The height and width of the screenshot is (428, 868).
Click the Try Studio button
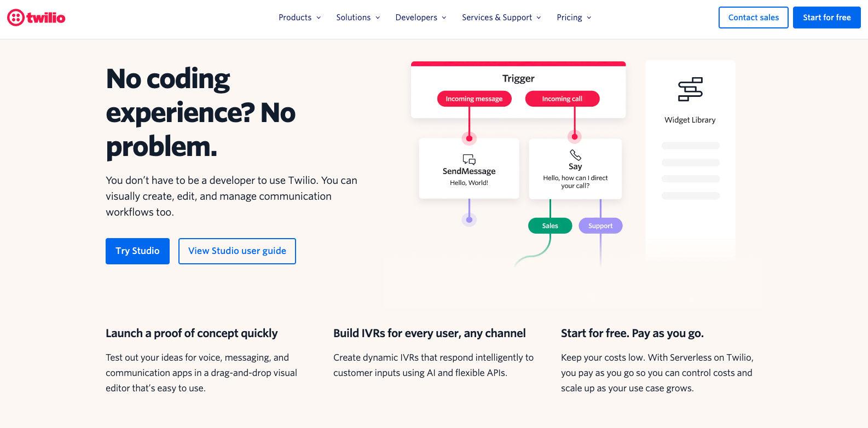[x=137, y=251]
